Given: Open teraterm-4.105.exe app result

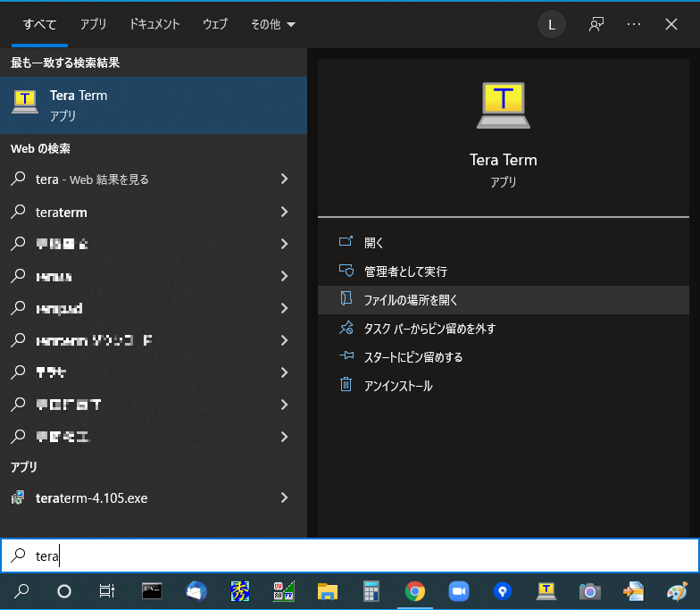Looking at the screenshot, I should 154,497.
